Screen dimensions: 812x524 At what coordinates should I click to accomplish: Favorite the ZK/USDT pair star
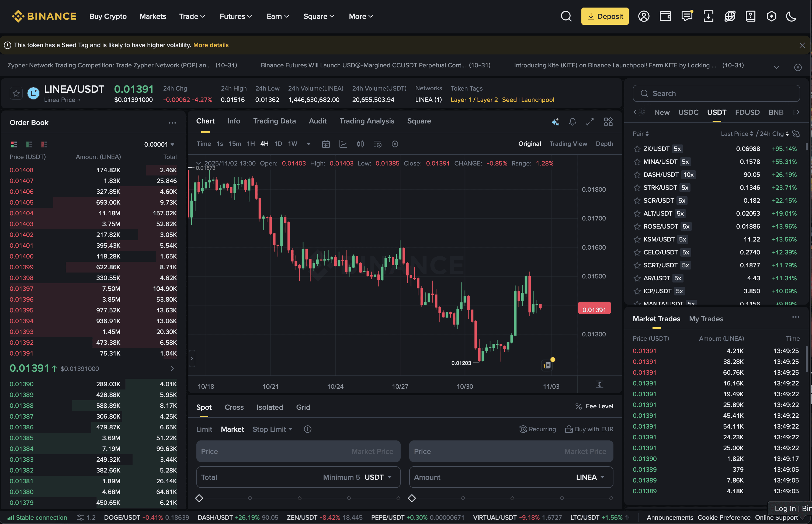[637, 149]
